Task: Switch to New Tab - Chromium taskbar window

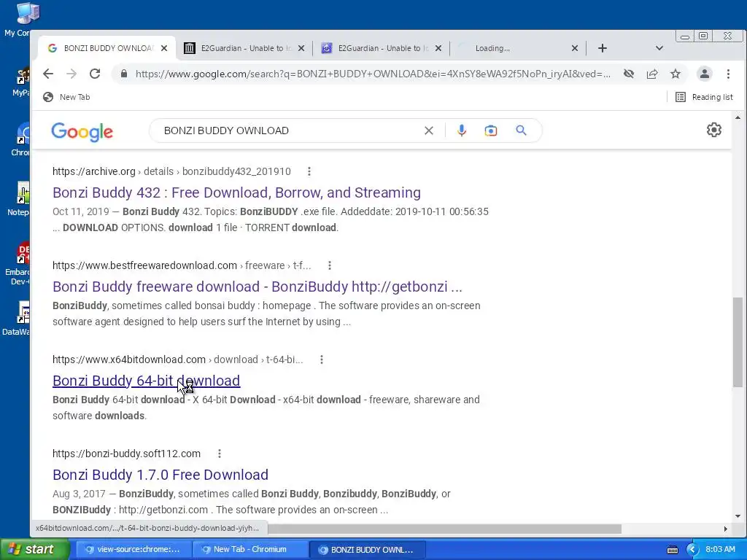Action: click(x=249, y=550)
